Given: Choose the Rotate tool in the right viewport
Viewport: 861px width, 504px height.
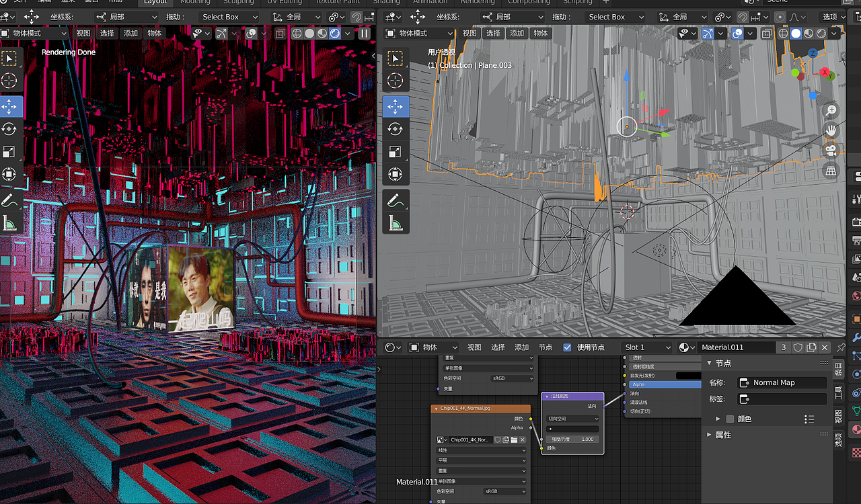Looking at the screenshot, I should tap(395, 128).
